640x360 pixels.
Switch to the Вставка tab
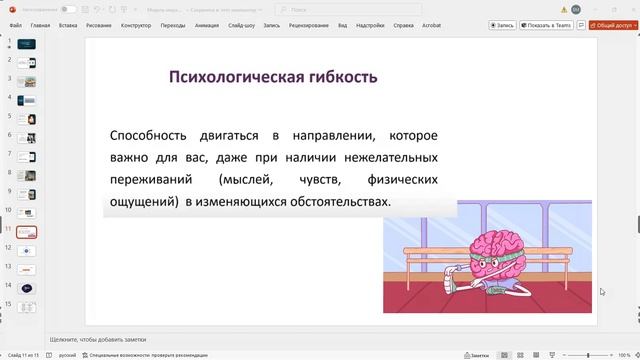(68, 25)
